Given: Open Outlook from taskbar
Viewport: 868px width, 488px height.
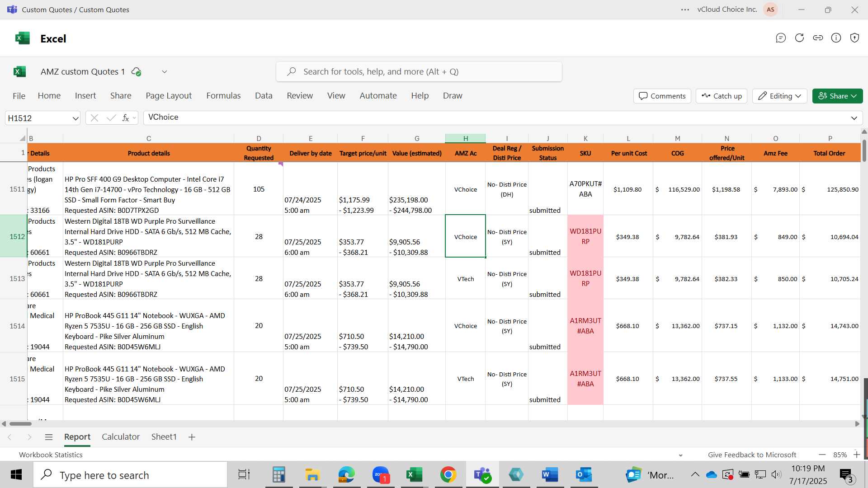Looking at the screenshot, I should click(584, 475).
